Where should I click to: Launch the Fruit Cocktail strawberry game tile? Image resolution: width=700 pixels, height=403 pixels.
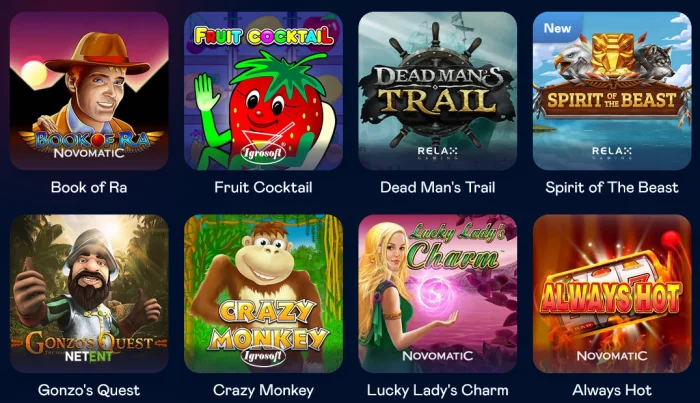coord(263,91)
